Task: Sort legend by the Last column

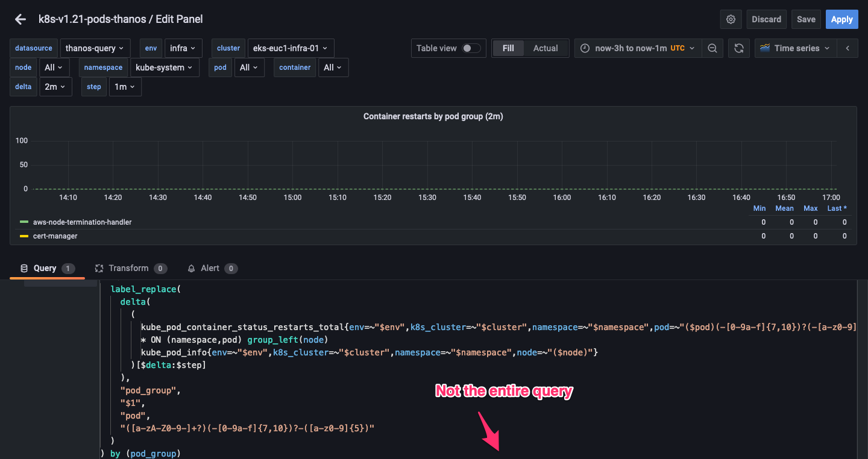Action: 836,208
